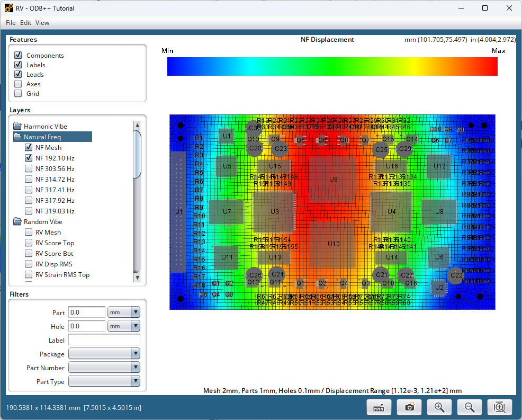522x420 pixels.
Task: Open the Part filter unit dropdown
Action: tap(124, 312)
